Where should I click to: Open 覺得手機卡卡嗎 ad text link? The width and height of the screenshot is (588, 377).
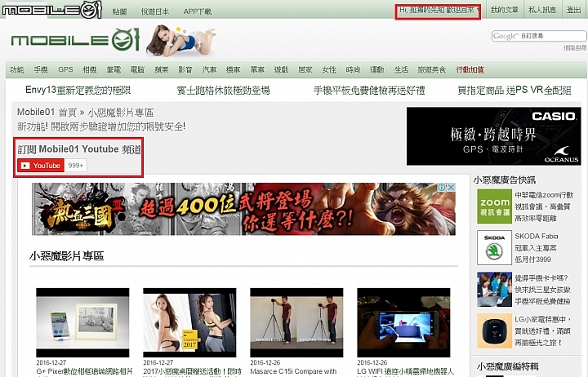click(542, 290)
